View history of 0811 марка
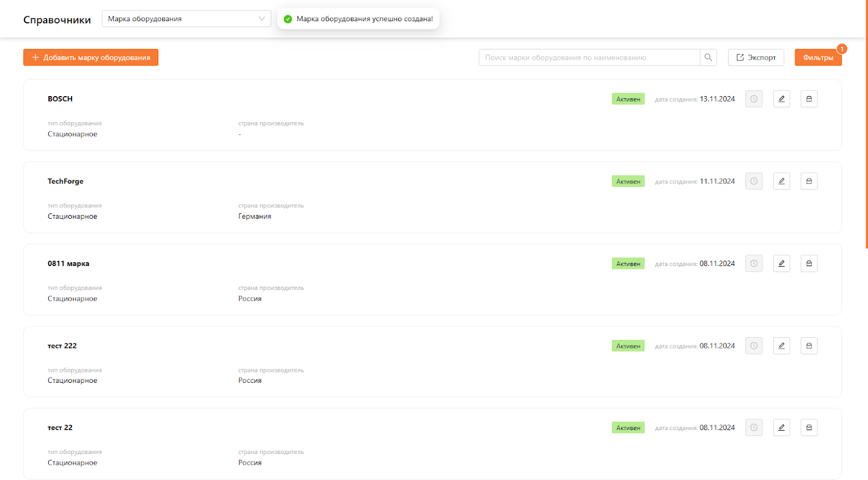 (754, 263)
